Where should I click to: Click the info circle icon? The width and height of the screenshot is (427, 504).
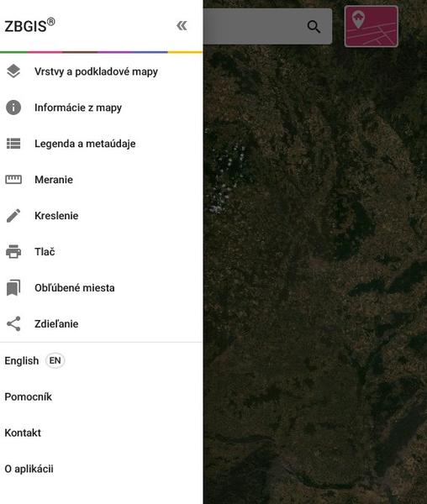coord(13,108)
